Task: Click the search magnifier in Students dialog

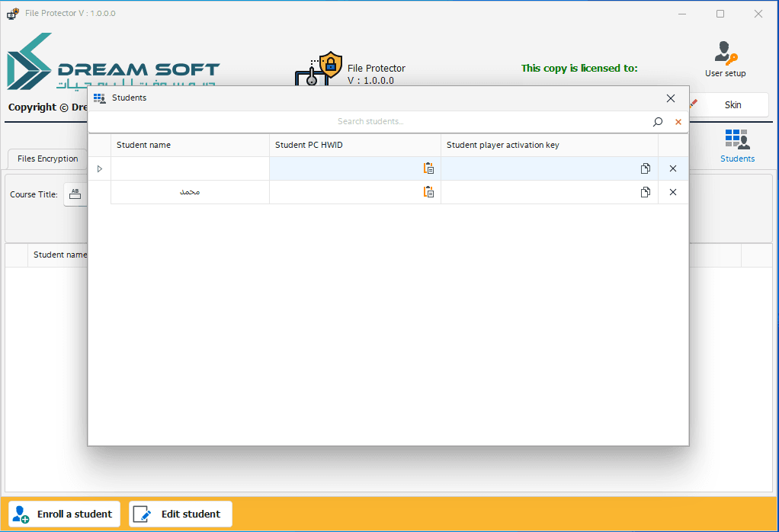Action: (x=657, y=122)
